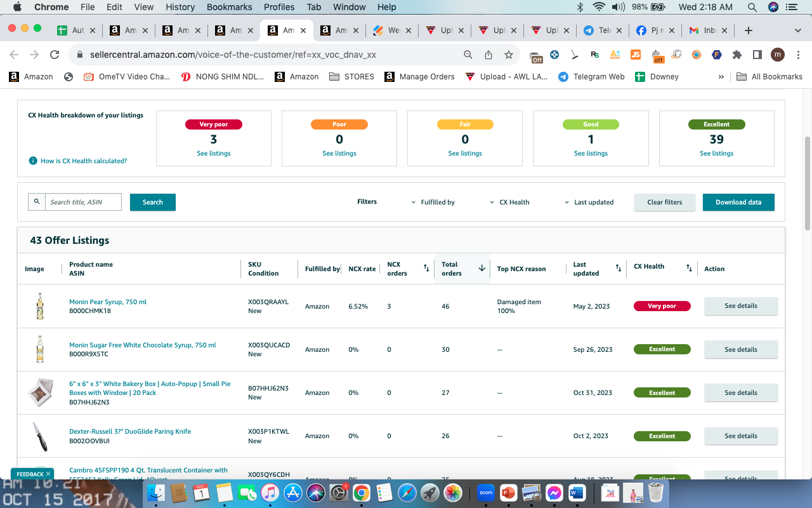This screenshot has width=812, height=508.
Task: Open the Manage Orders bookmark
Action: pyautogui.click(x=419, y=76)
